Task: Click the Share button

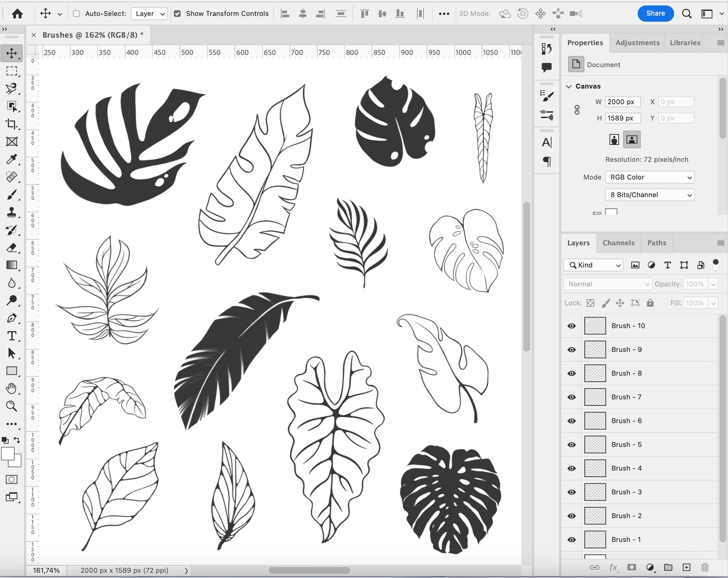Action: [x=656, y=13]
